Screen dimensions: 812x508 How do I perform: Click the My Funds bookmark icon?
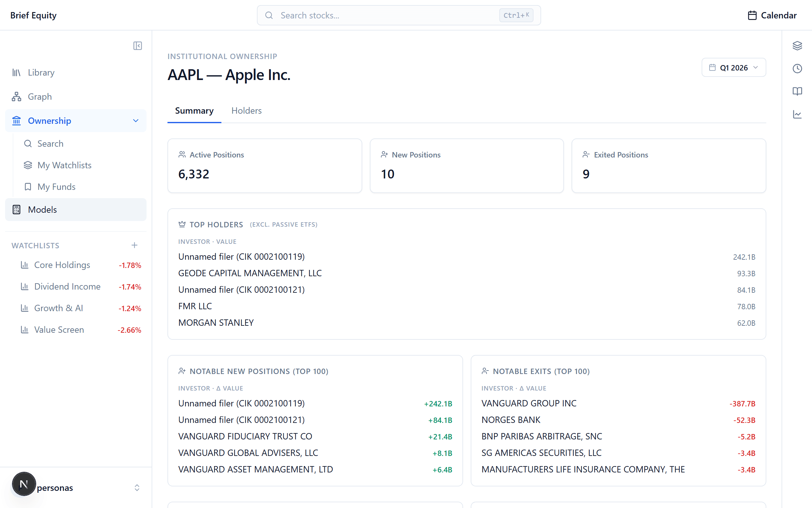pos(28,187)
